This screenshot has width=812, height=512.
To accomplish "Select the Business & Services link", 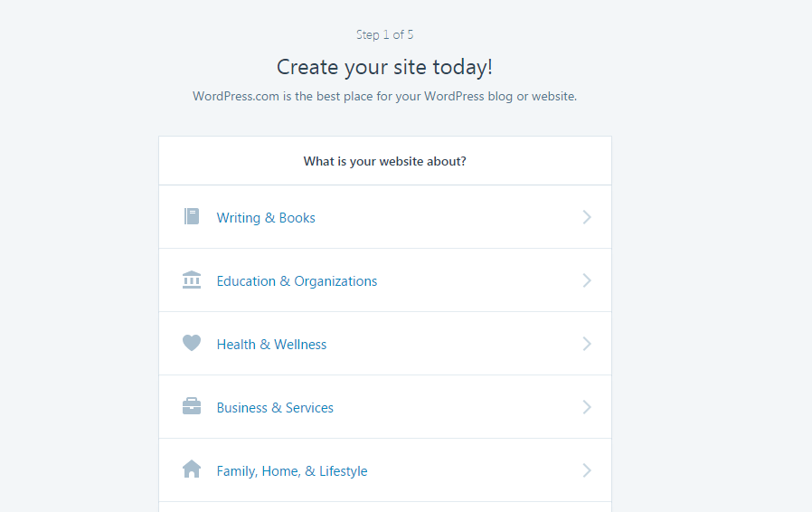I will [275, 408].
